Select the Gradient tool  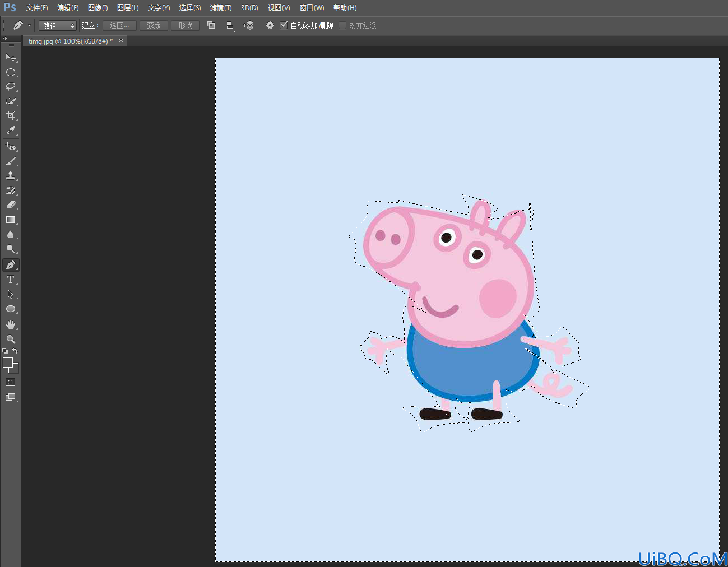point(11,220)
